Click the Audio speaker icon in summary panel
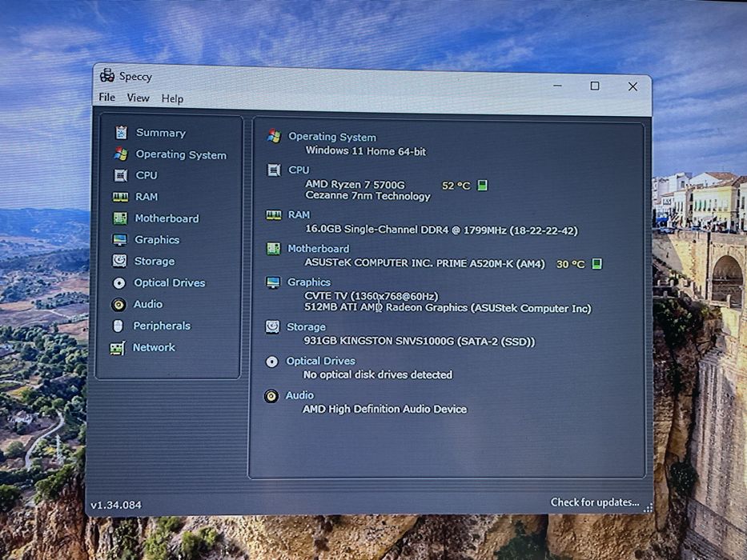747x560 pixels. (271, 396)
